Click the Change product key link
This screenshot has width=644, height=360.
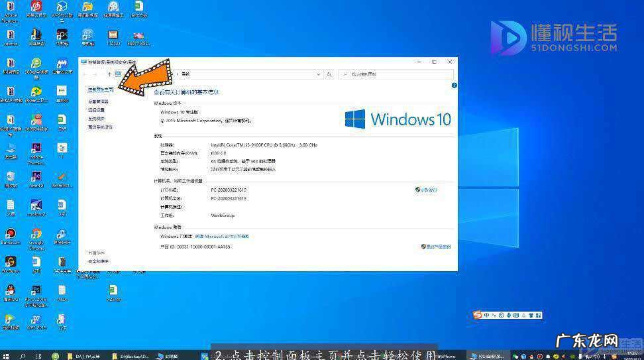[x=436, y=246]
